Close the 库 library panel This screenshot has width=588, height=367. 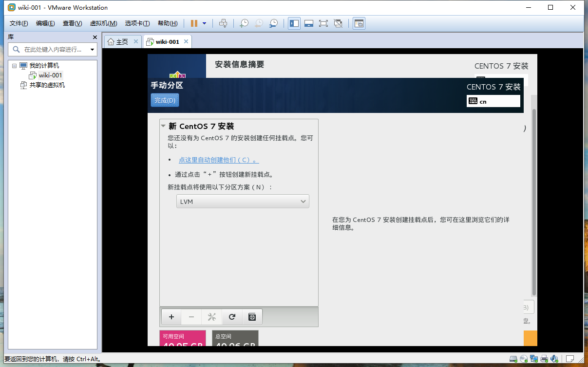pyautogui.click(x=95, y=37)
